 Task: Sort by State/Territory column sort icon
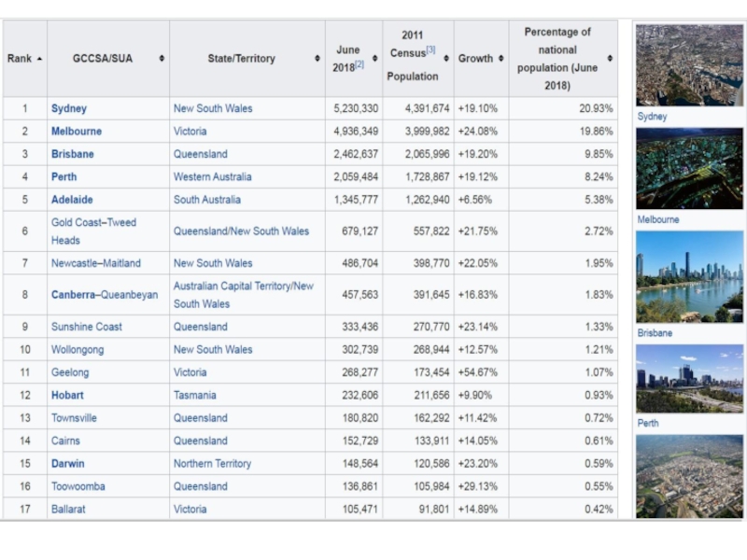[x=317, y=59]
